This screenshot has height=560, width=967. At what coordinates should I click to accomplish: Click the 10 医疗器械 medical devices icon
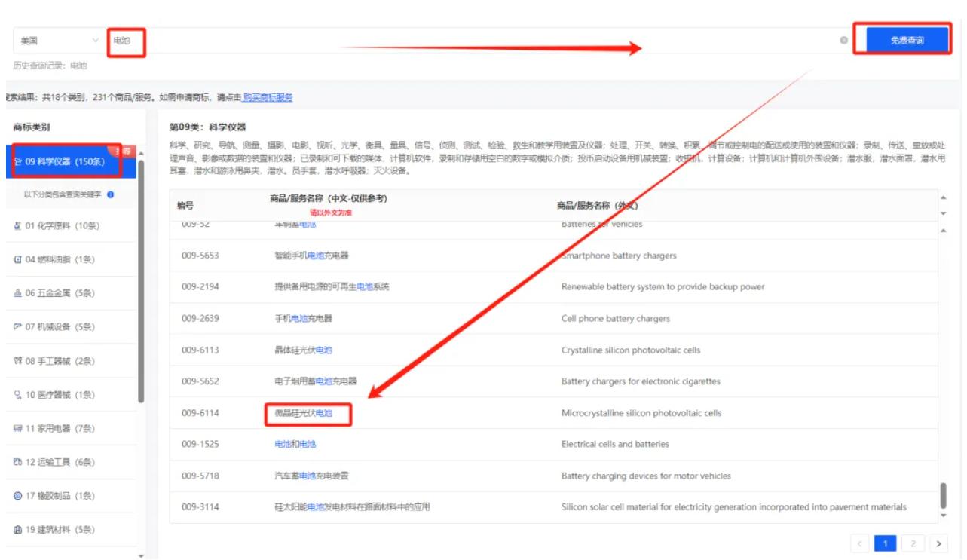pyautogui.click(x=17, y=393)
